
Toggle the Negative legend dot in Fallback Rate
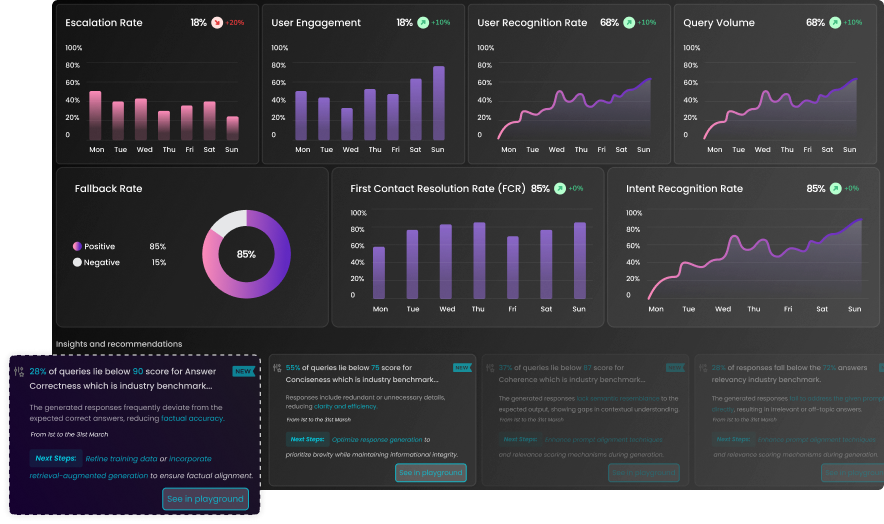pyautogui.click(x=77, y=262)
